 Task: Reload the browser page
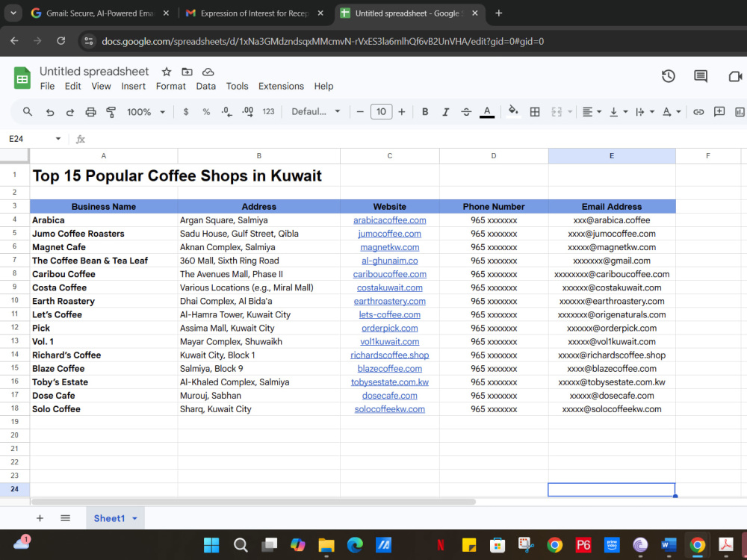tap(61, 41)
